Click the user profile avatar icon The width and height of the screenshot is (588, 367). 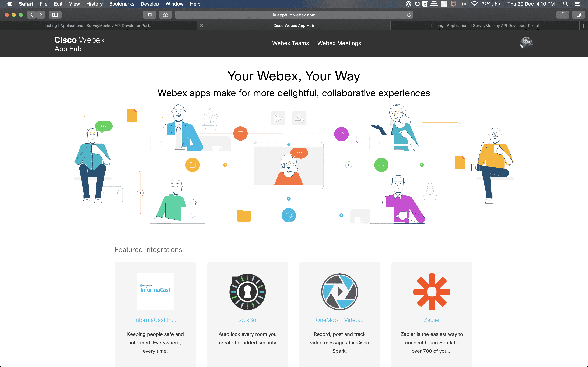[525, 43]
